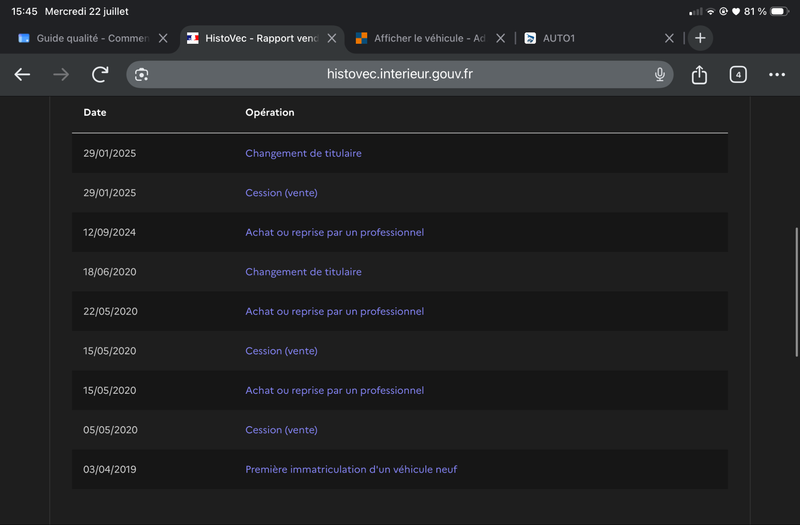
Task: Show the open tabs counter
Action: click(738, 74)
